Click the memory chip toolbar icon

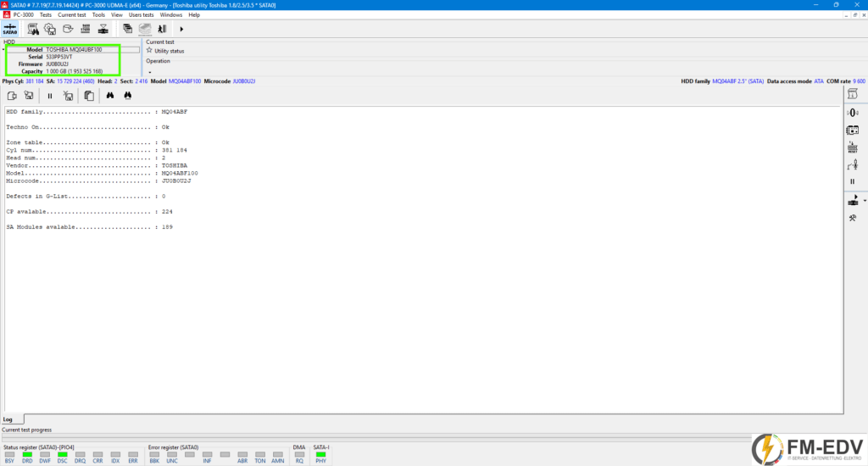[86, 29]
